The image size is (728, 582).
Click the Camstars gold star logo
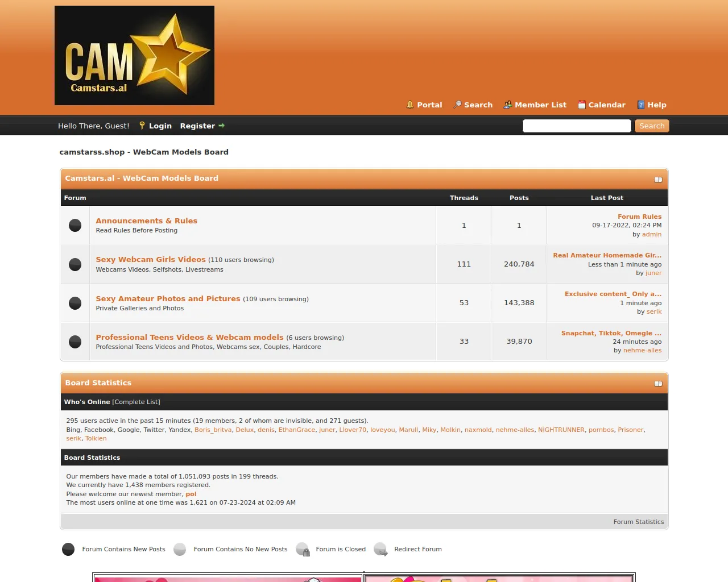coord(134,55)
